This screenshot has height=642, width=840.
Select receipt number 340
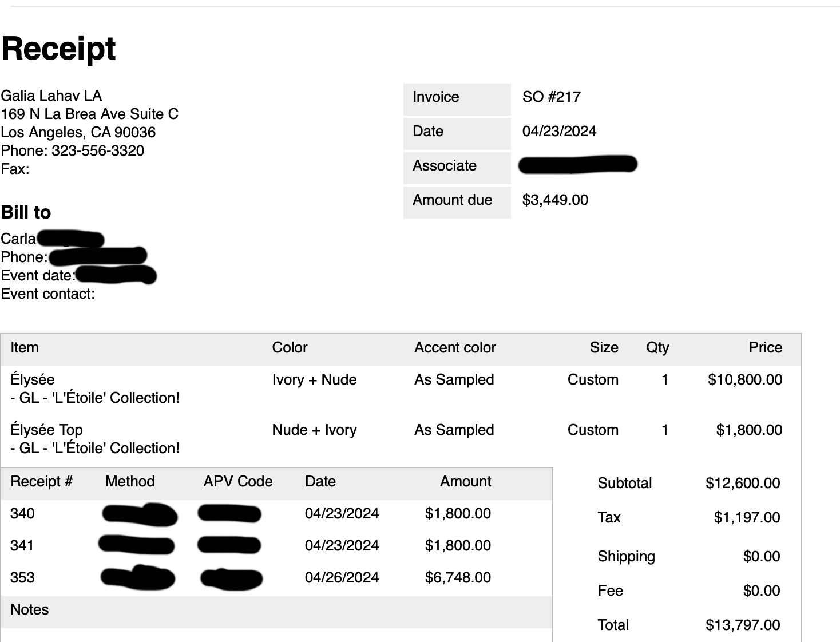pos(22,513)
